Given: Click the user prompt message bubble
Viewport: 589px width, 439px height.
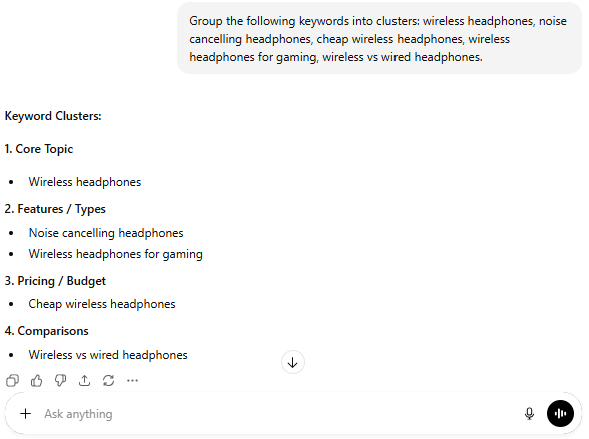Looking at the screenshot, I should point(379,38).
